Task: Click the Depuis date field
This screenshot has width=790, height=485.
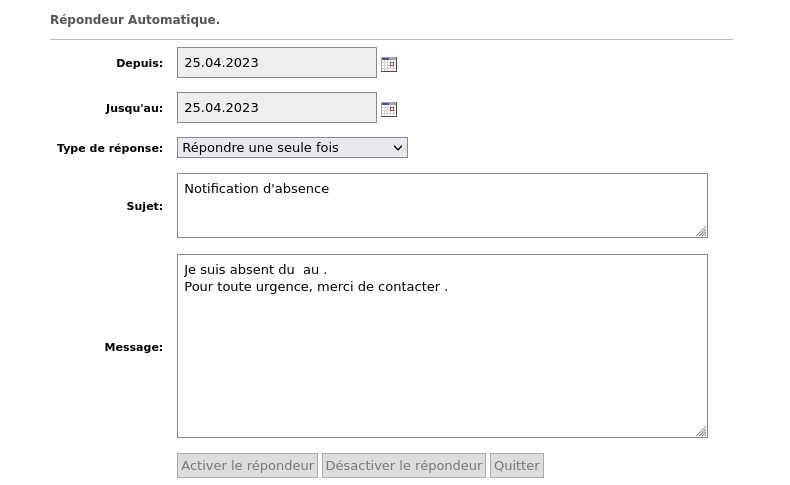Action: click(x=276, y=63)
